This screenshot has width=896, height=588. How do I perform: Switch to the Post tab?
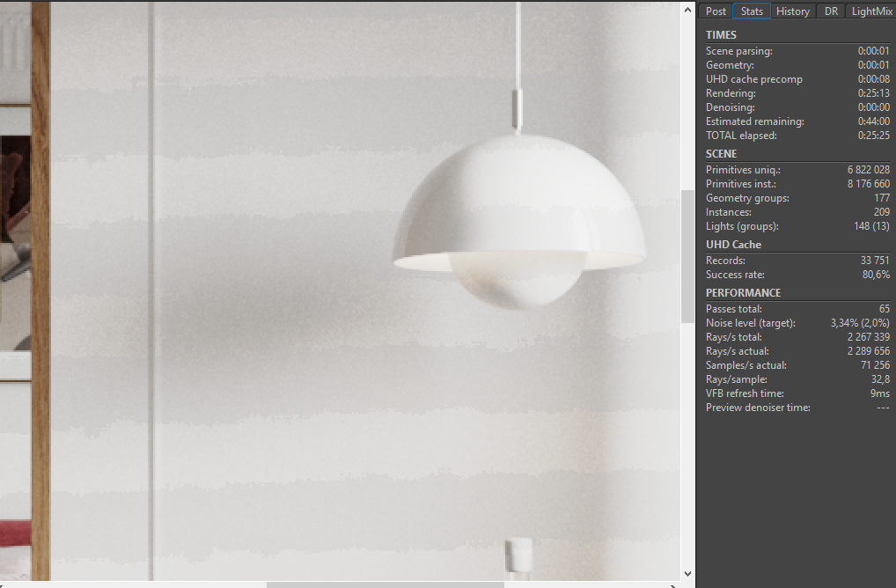[716, 11]
